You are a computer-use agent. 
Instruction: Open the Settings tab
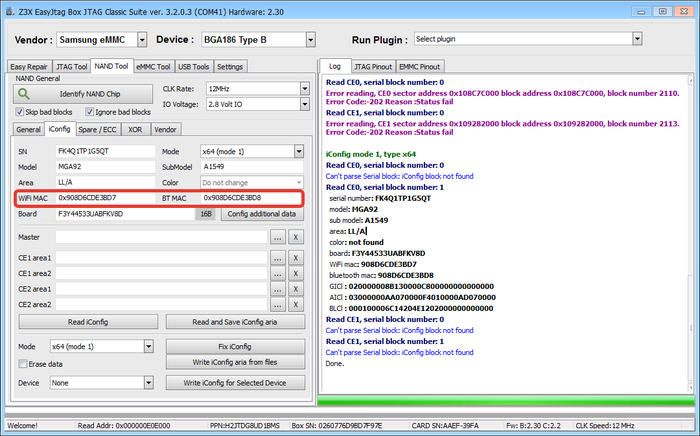click(x=230, y=66)
